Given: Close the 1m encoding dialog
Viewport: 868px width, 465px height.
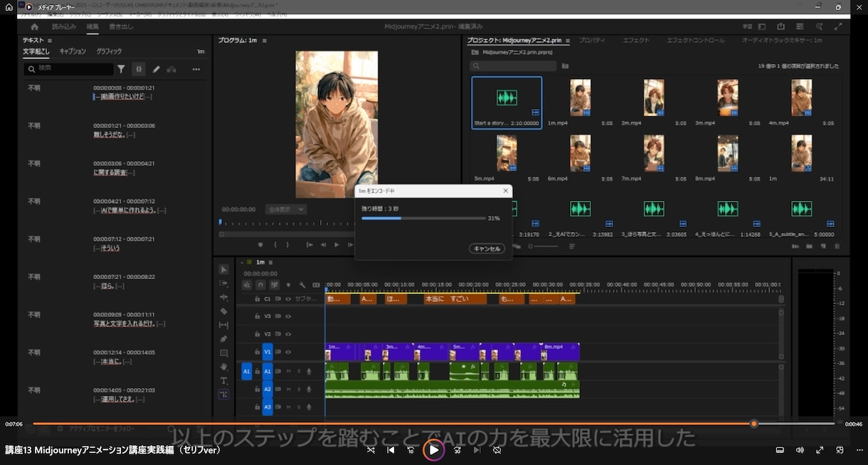Looking at the screenshot, I should pyautogui.click(x=506, y=191).
